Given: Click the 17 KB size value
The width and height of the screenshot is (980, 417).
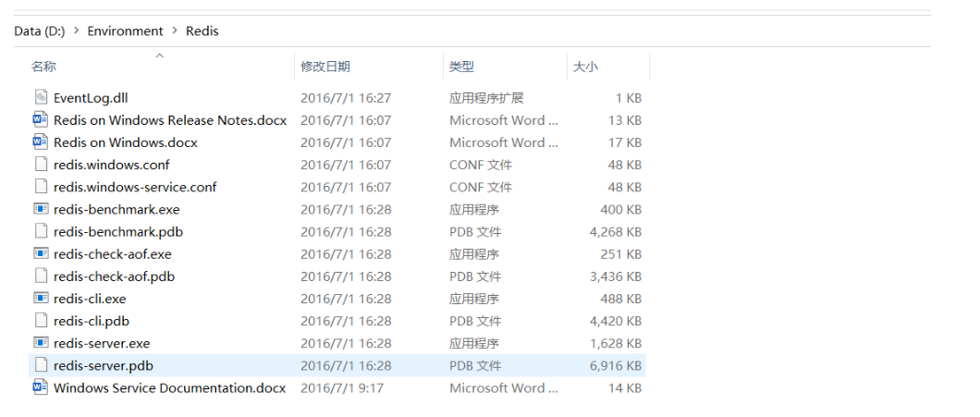Looking at the screenshot, I should [625, 142].
